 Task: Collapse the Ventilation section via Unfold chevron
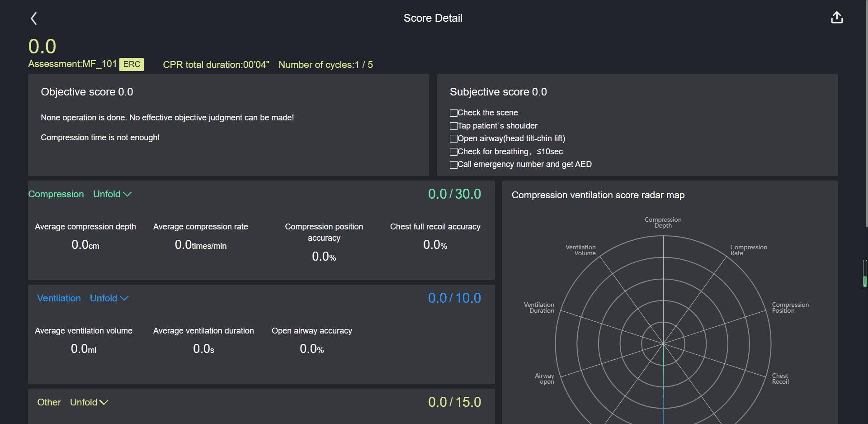click(x=108, y=298)
